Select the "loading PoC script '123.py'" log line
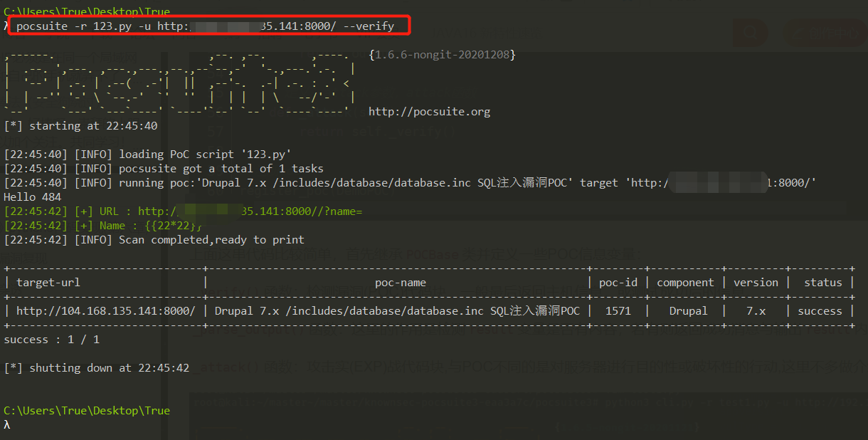Image resolution: width=868 pixels, height=440 pixels. [x=147, y=154]
